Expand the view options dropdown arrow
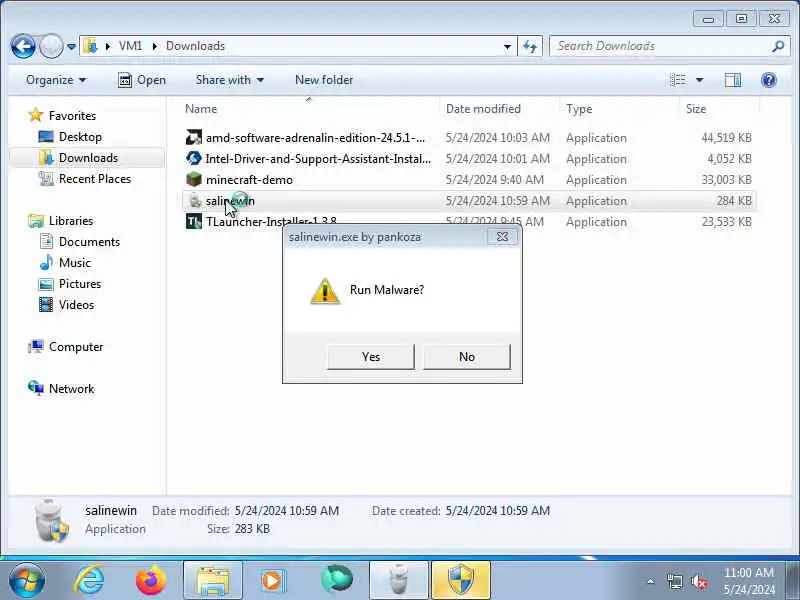The height and width of the screenshot is (600, 800). pos(699,80)
